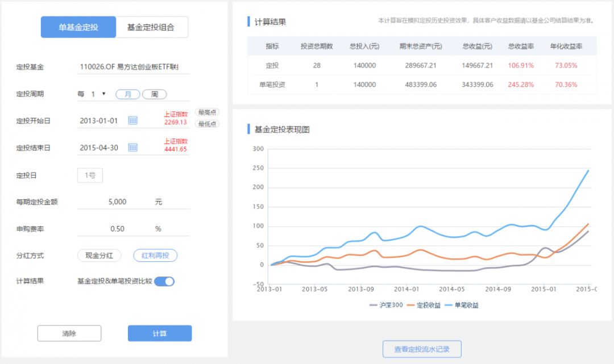Select the 月 period option
Image resolution: width=614 pixels, height=364 pixels.
tap(128, 94)
